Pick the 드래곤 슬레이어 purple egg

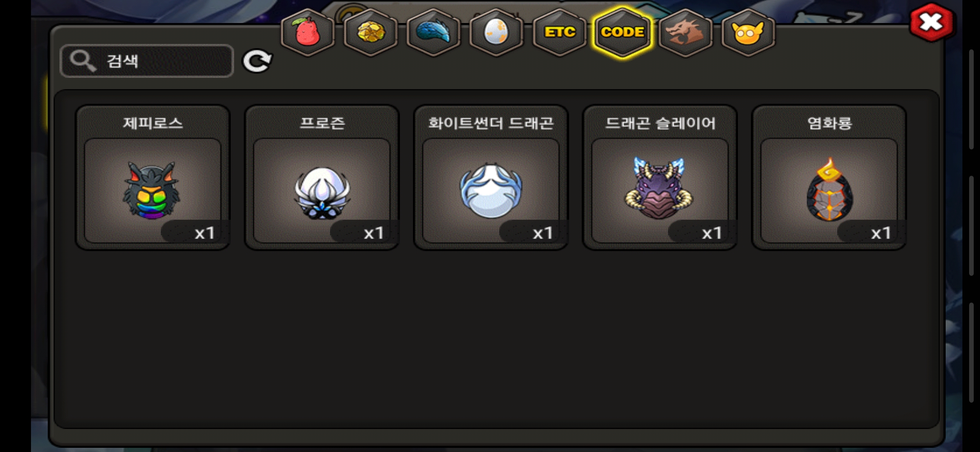click(x=660, y=177)
